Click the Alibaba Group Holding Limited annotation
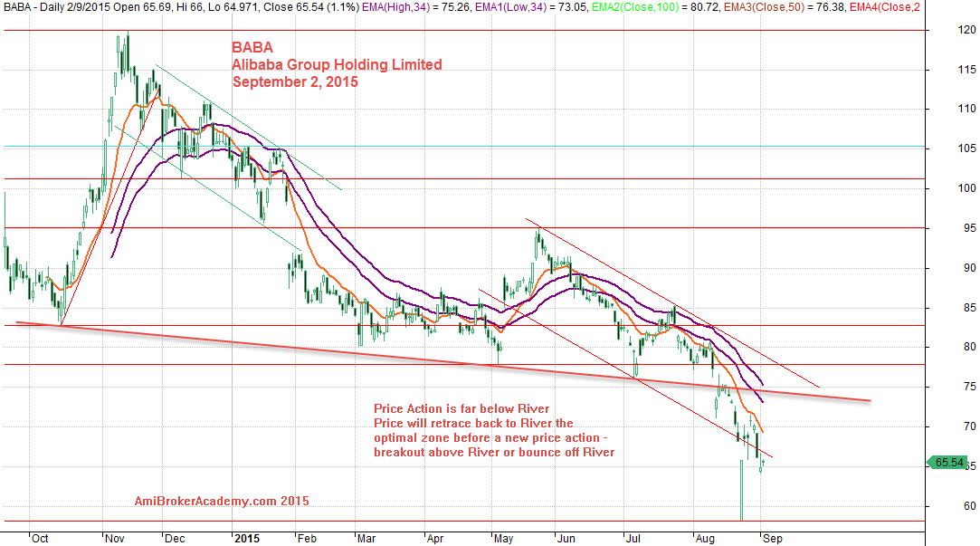 click(337, 64)
